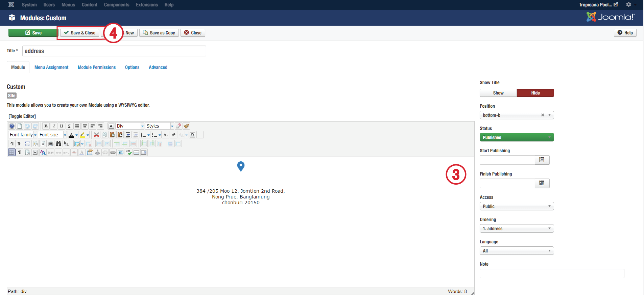Open the text color picker arrow
The height and width of the screenshot is (295, 644).
(x=77, y=135)
